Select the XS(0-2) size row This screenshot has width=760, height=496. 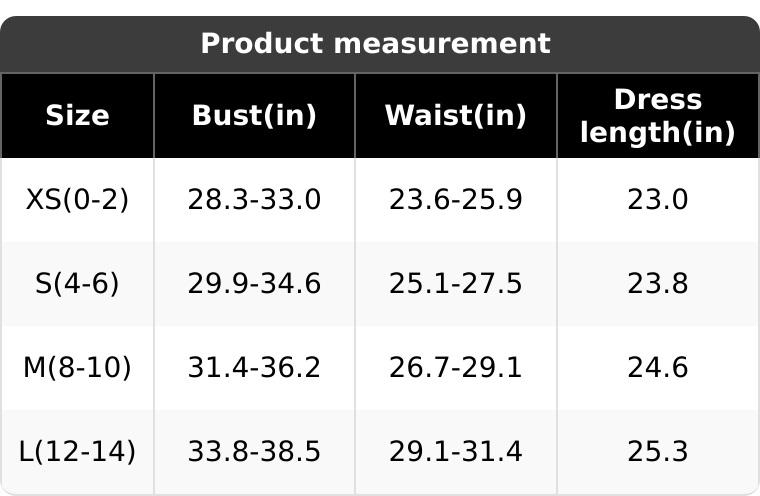[x=77, y=200]
